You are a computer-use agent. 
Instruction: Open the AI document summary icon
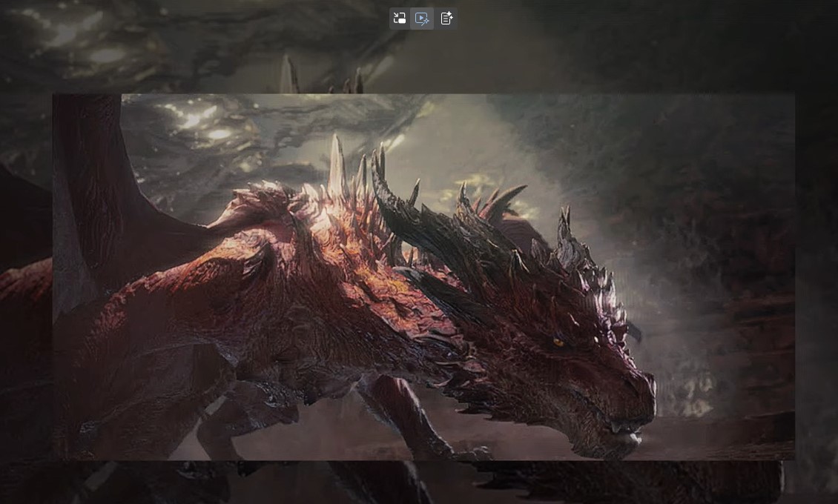[x=446, y=19]
